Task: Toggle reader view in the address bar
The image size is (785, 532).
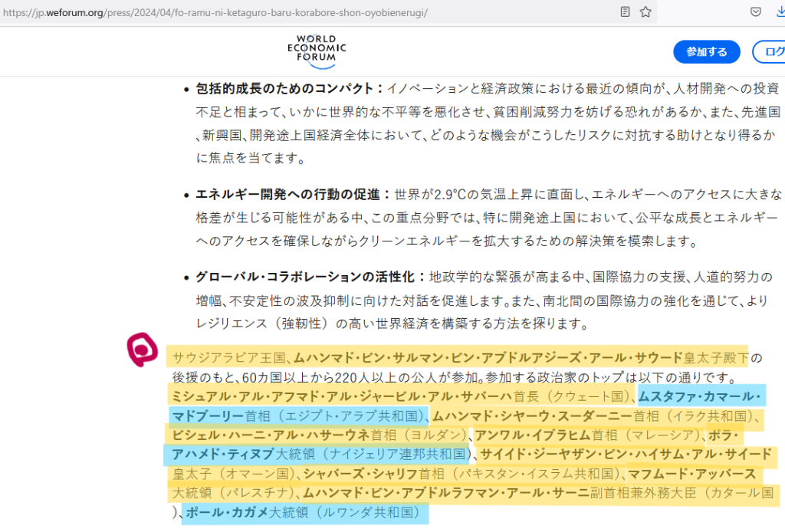Action: (626, 12)
